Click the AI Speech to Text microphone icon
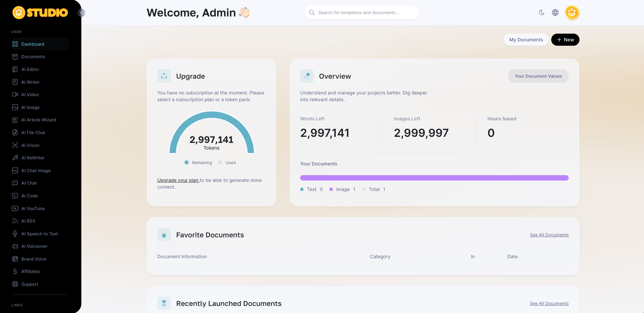Image resolution: width=644 pixels, height=313 pixels. [x=15, y=234]
